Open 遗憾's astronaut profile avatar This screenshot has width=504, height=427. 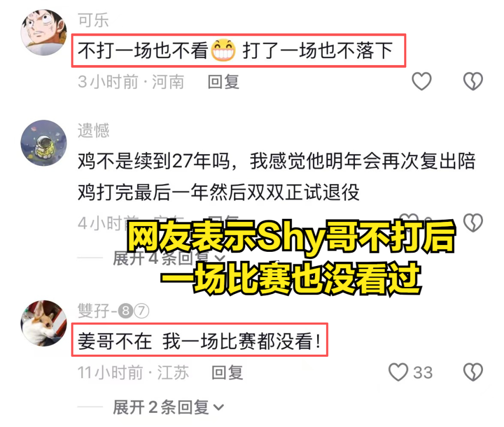pyautogui.click(x=44, y=143)
